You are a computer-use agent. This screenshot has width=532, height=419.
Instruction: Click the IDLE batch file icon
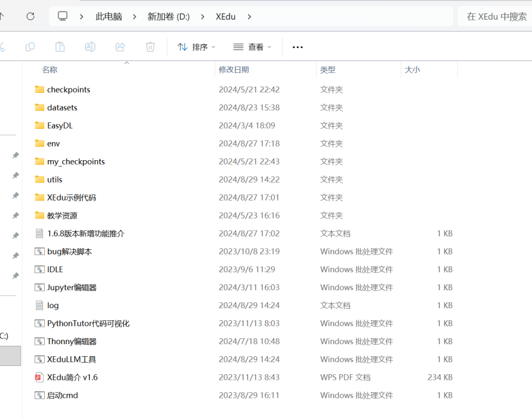[x=39, y=269]
